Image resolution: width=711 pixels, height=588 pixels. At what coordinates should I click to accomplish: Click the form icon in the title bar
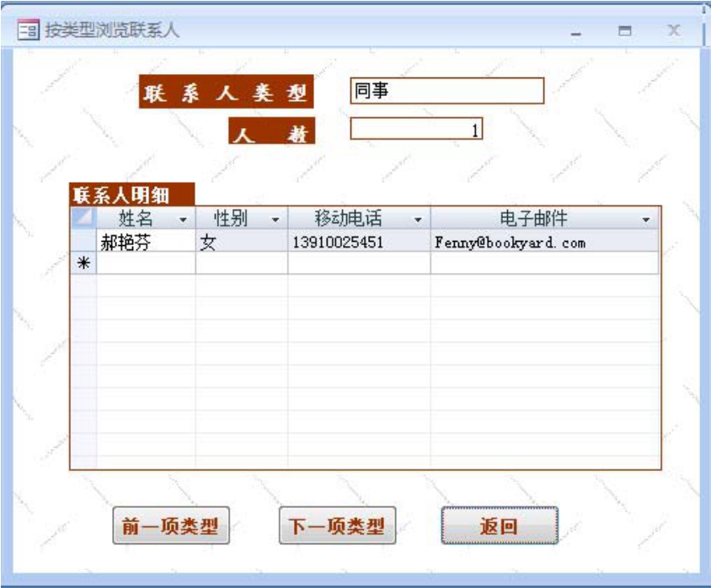point(28,31)
